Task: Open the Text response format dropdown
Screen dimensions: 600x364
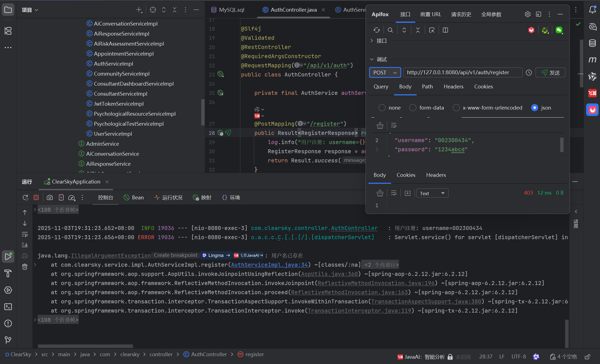Action: tap(432, 193)
